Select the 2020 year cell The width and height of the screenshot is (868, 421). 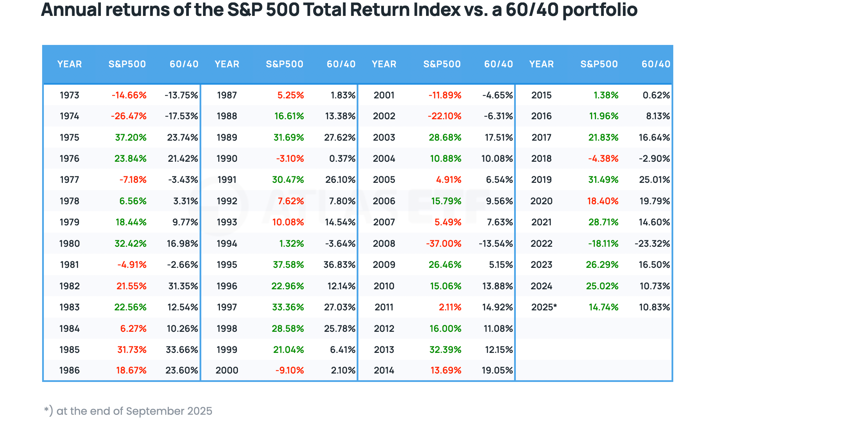point(541,201)
